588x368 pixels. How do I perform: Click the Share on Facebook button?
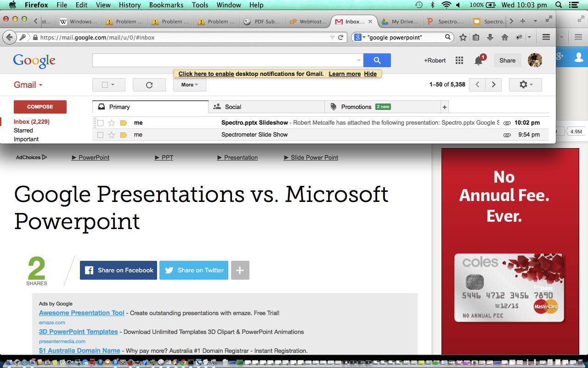119,270
